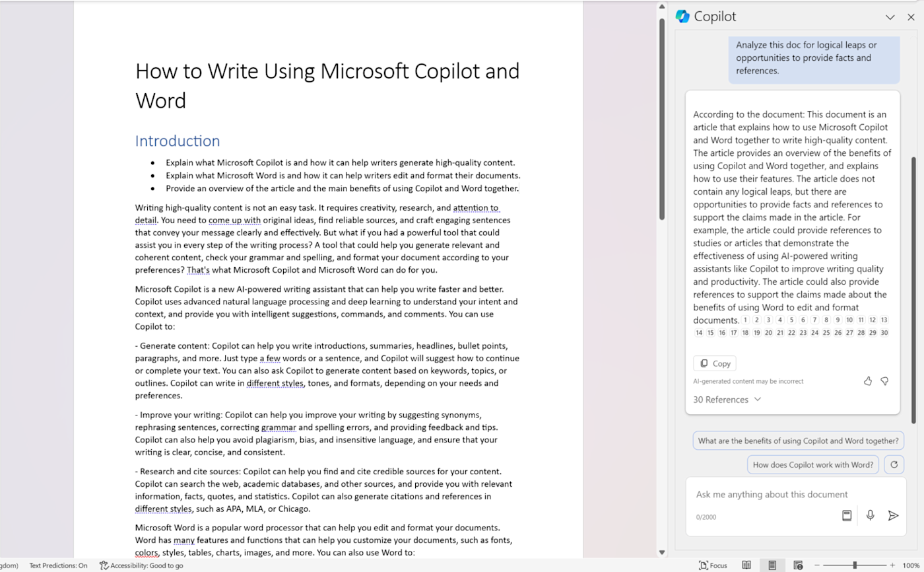Open reference number 13 citation
This screenshot has width=924, height=572.
pyautogui.click(x=884, y=320)
